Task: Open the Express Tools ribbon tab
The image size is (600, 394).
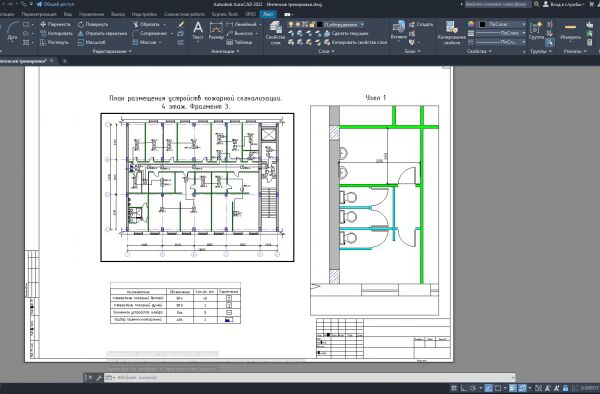Action: 225,14
